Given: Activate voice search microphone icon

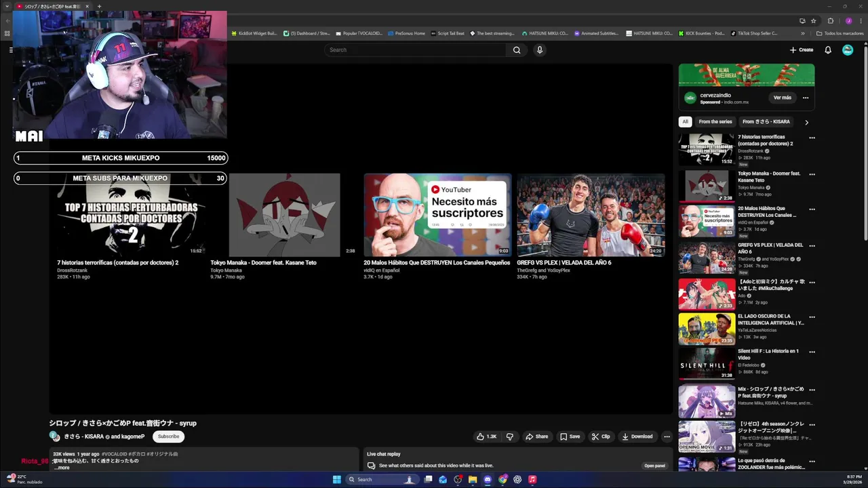Looking at the screenshot, I should 540,50.
